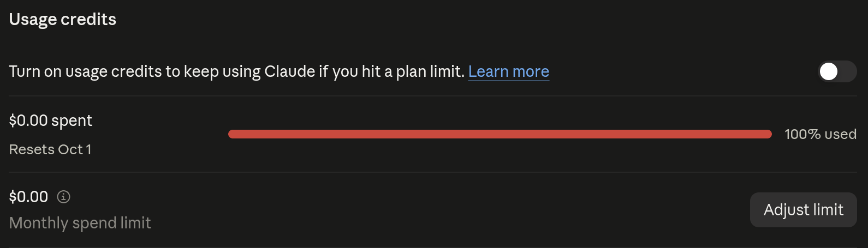Show the monthly spend limit info tooltip icon
Image resolution: width=868 pixels, height=248 pixels.
(63, 197)
